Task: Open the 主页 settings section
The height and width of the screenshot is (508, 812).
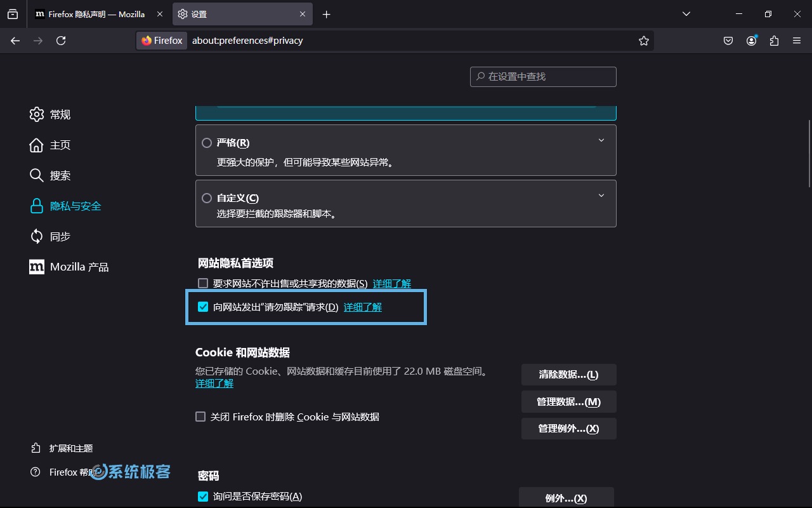Action: pyautogui.click(x=49, y=145)
